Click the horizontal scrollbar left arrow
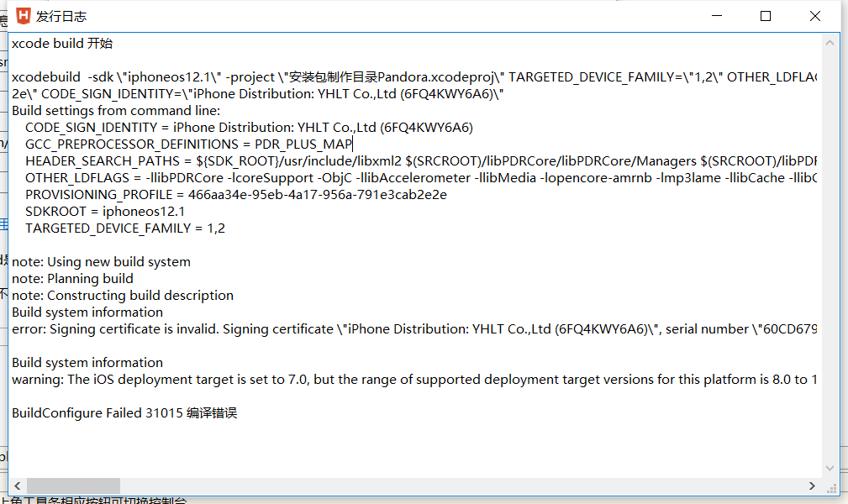Screen dimensions: 848x504 (18, 486)
